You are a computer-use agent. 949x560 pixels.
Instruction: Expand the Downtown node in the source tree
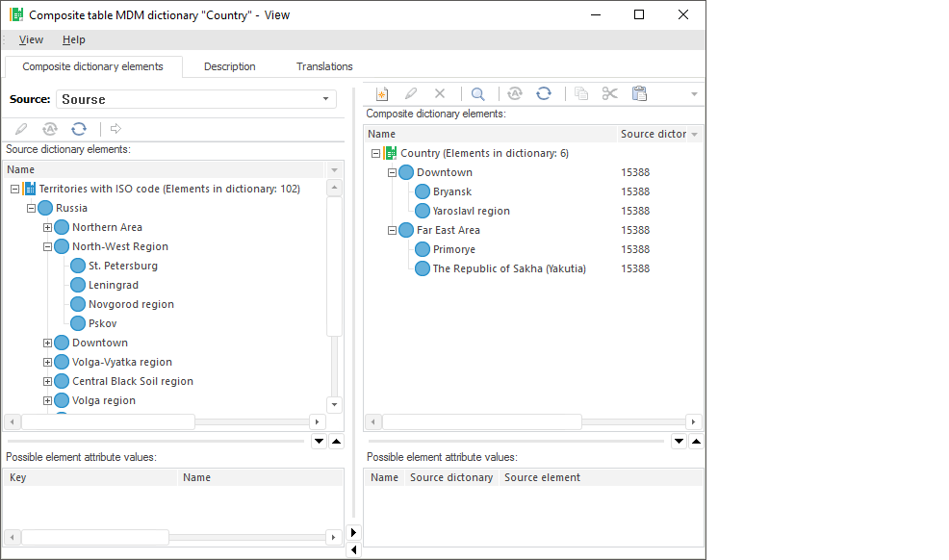(48, 343)
